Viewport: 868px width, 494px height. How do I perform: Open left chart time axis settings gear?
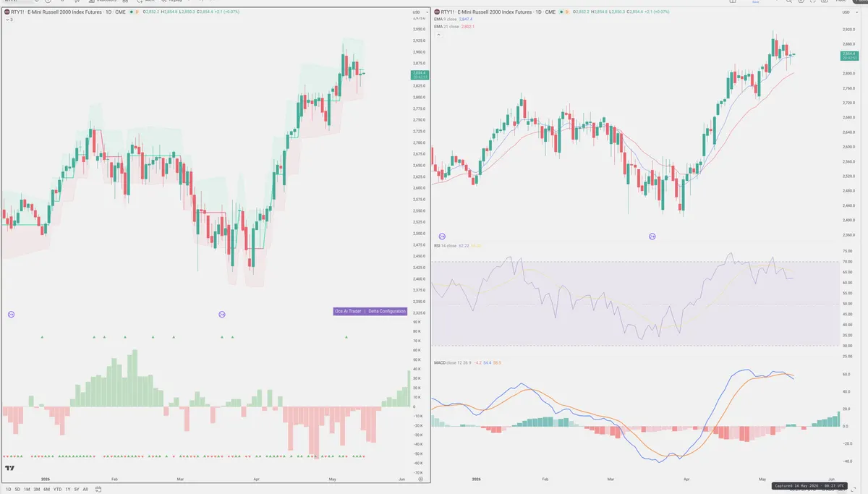tap(420, 479)
